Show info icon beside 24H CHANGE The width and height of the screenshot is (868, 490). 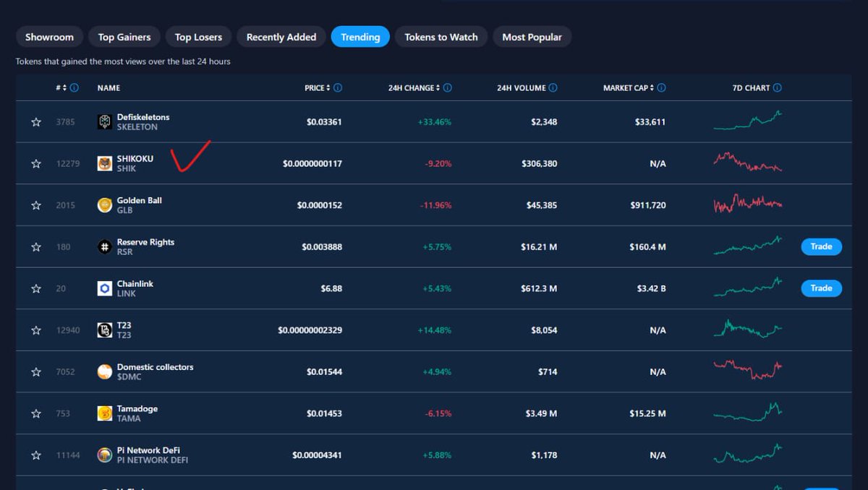click(447, 88)
